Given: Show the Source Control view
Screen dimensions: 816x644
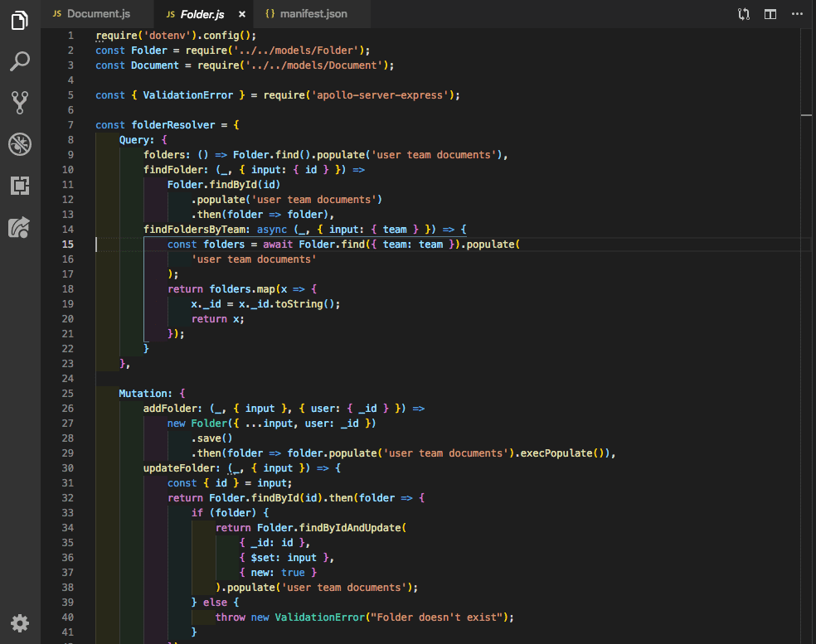Looking at the screenshot, I should pos(20,103).
